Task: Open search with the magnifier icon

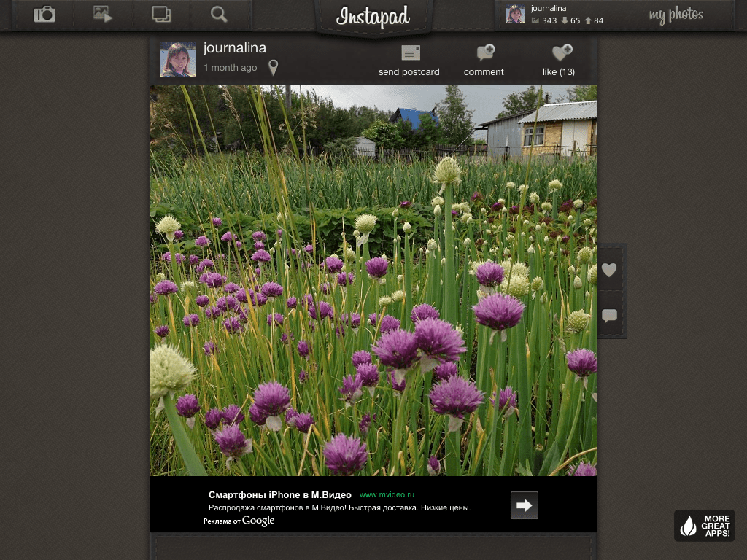Action: click(219, 15)
